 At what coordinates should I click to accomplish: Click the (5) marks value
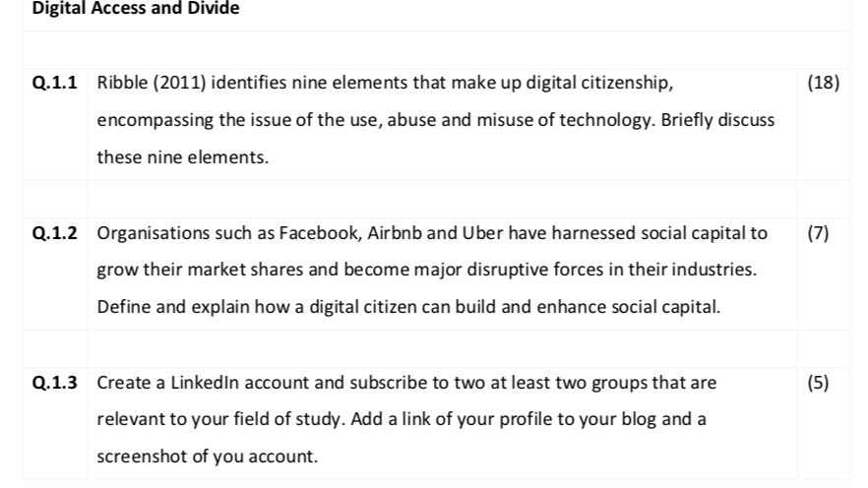(x=818, y=383)
